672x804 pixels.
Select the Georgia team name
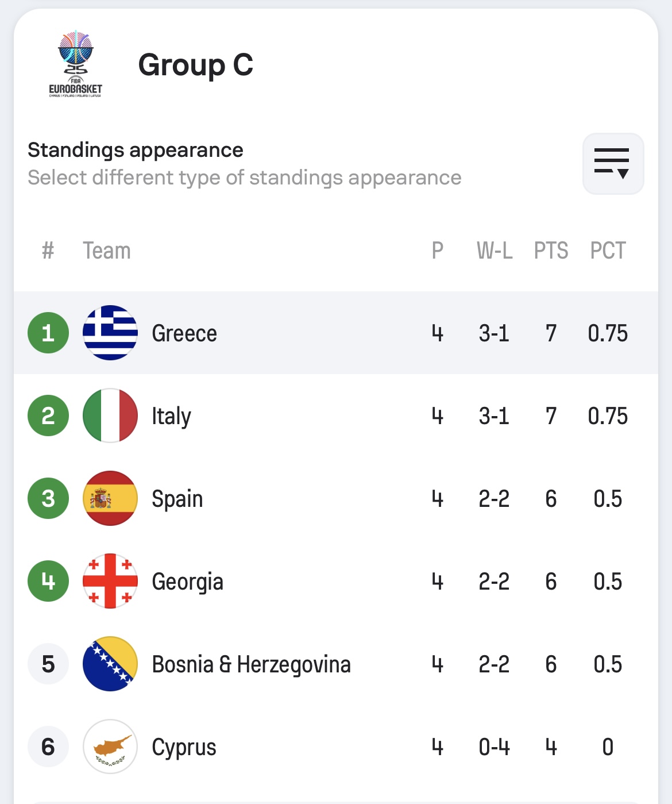pyautogui.click(x=187, y=582)
